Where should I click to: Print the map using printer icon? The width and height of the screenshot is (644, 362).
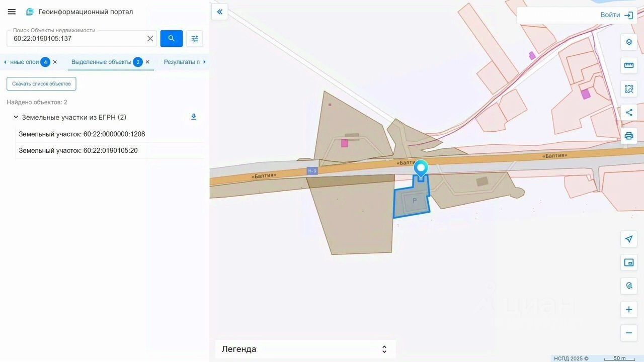(x=629, y=136)
